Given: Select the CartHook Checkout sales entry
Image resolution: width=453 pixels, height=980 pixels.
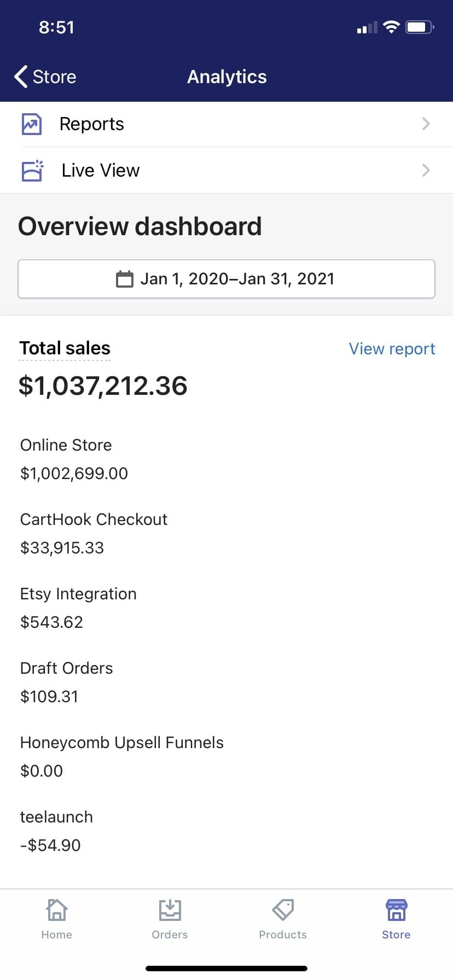Looking at the screenshot, I should pos(94,534).
